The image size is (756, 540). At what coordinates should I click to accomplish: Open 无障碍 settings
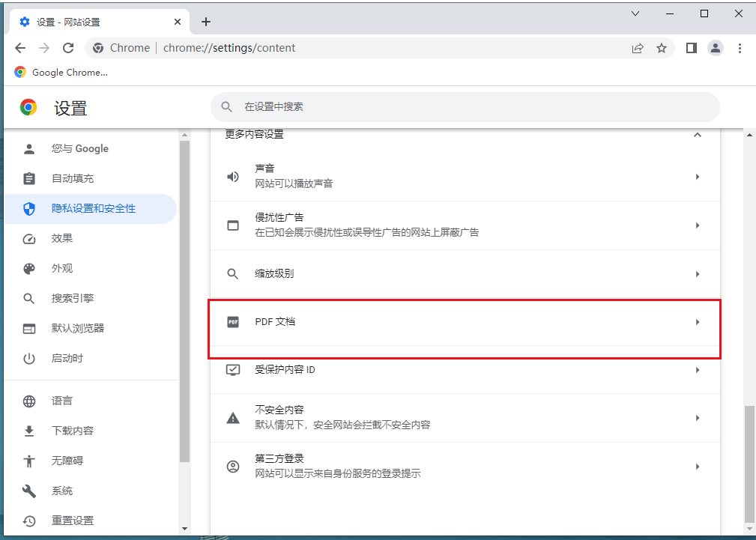(91, 461)
